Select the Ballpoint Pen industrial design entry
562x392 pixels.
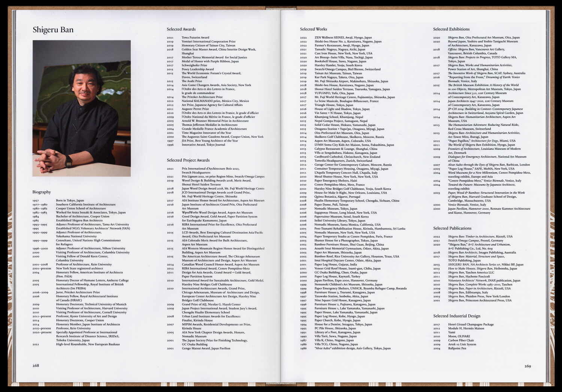(457, 348)
